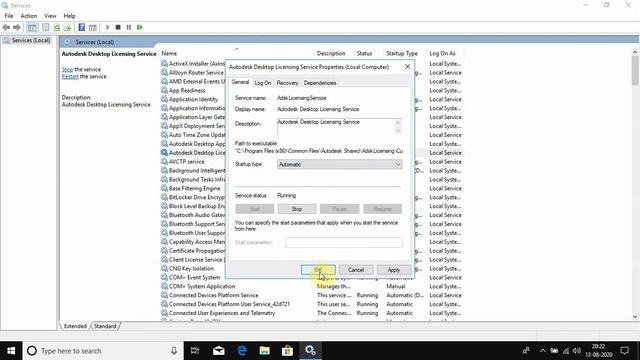Sort by the Startup Type column header

pos(402,53)
